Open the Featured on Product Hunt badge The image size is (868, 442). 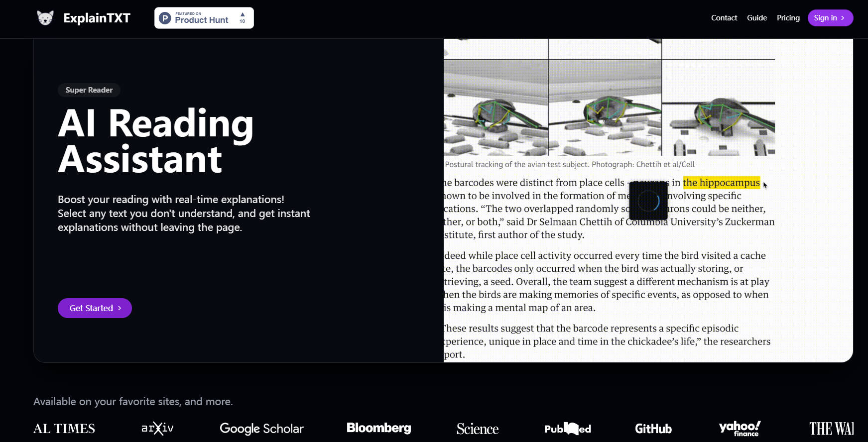click(x=204, y=18)
